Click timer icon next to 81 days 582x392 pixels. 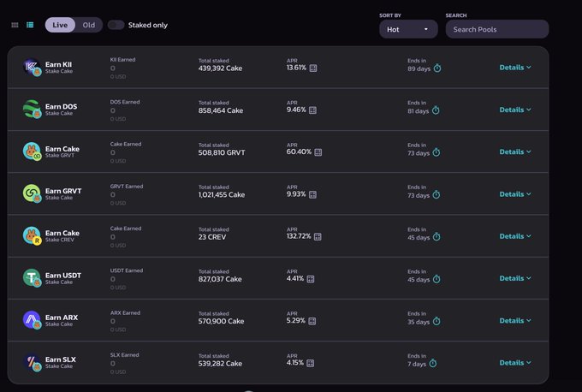click(x=436, y=110)
